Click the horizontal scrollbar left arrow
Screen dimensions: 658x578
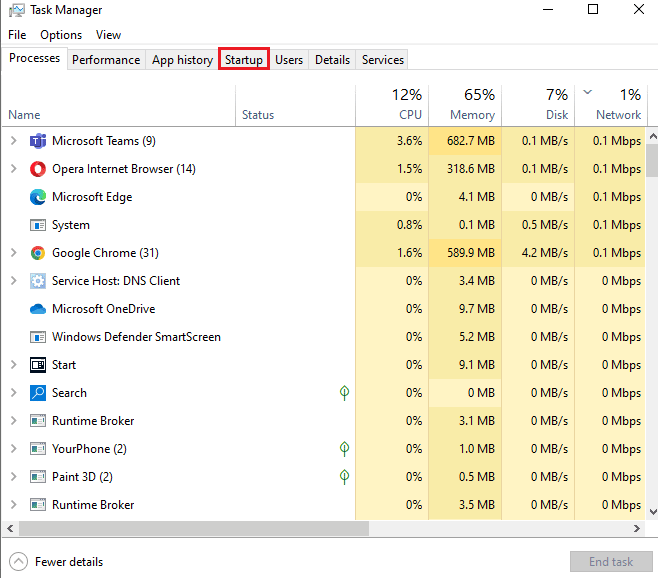pos(10,528)
